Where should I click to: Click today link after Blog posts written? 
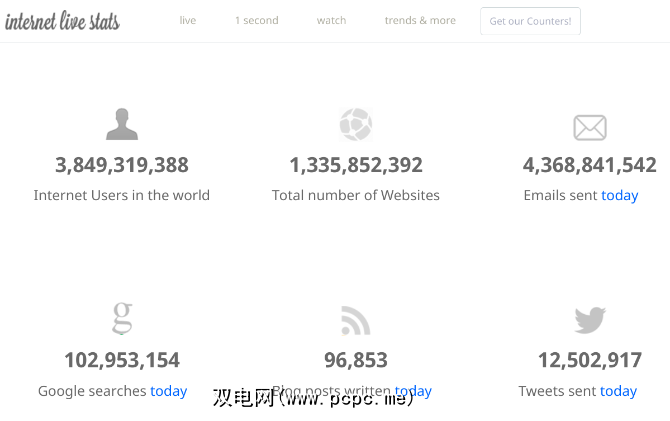click(x=413, y=392)
